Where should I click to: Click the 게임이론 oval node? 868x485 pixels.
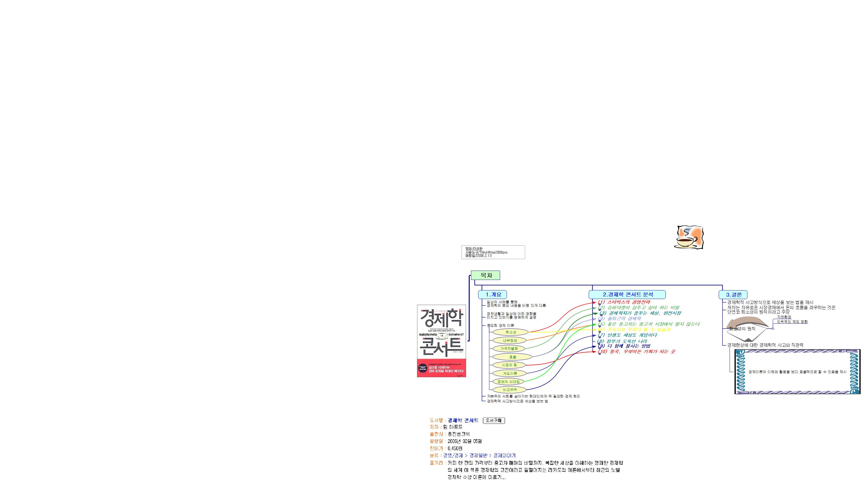[x=510, y=373]
